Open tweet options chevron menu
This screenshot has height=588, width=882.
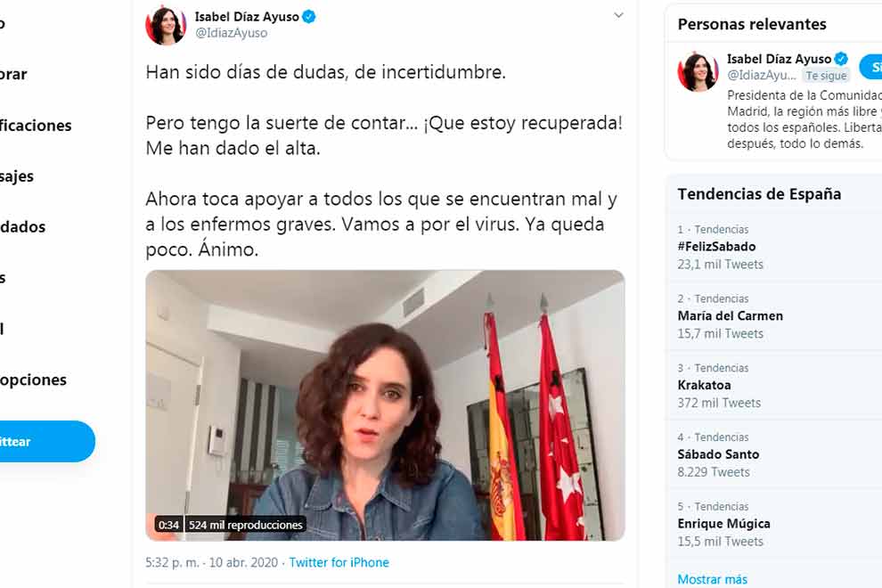pyautogui.click(x=618, y=15)
